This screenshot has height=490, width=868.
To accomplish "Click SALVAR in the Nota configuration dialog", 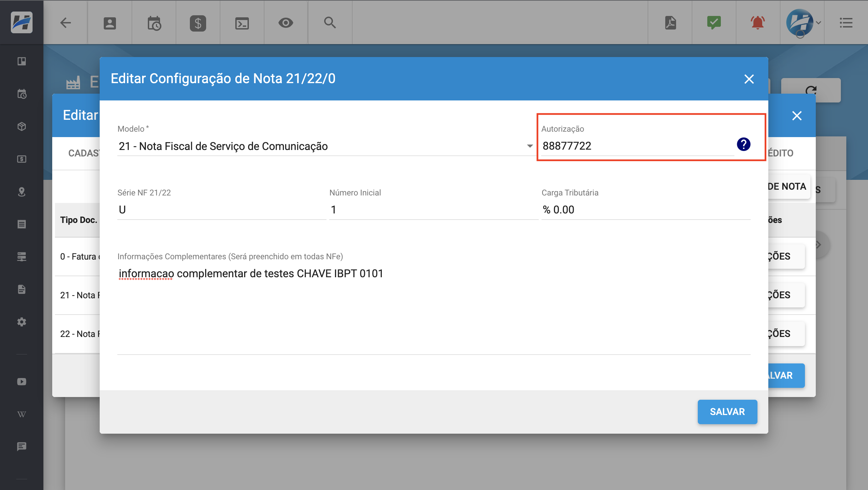I will (727, 412).
